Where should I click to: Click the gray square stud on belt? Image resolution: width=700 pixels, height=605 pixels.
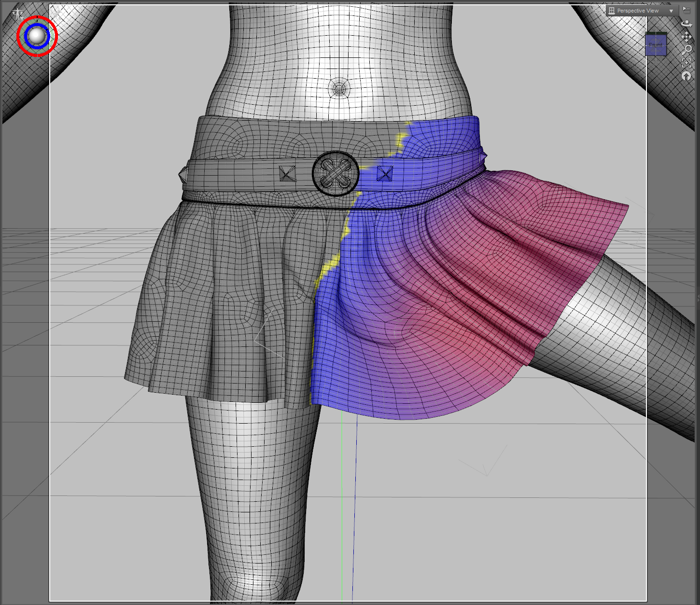[x=287, y=173]
